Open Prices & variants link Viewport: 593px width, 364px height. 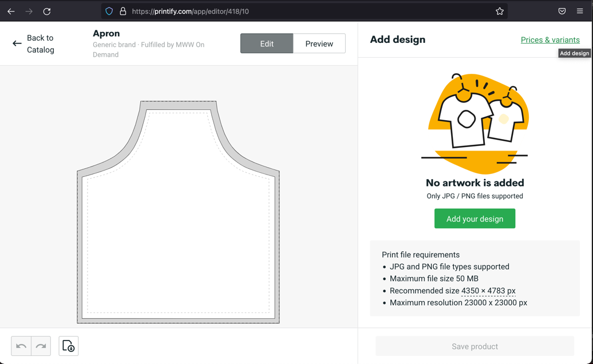[x=550, y=39]
